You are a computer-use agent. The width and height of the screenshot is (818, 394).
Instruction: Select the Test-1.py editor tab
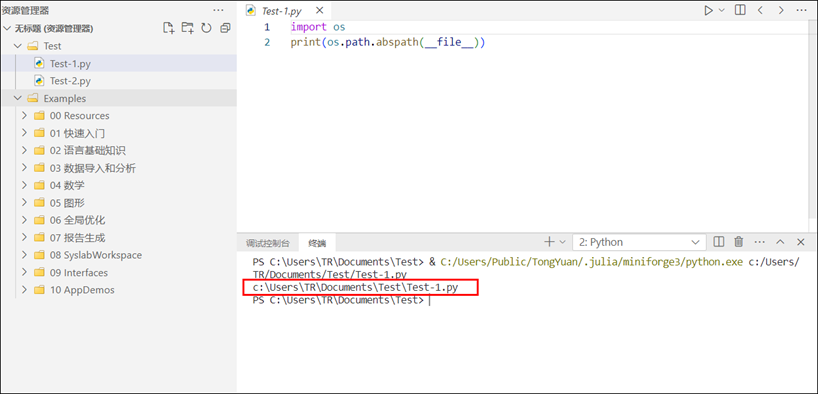click(x=284, y=10)
